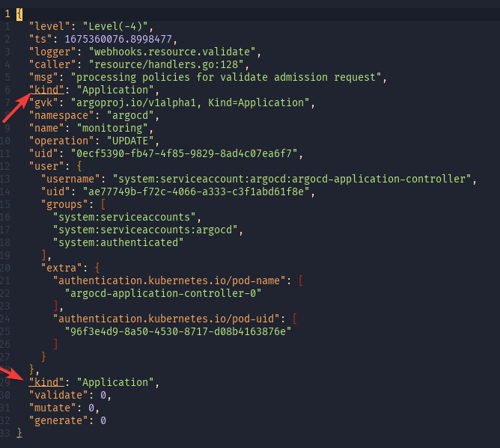Click the "authentication.kubernetes.io/pod-uid" key
Screen dimensions: 500x448
(x=166, y=319)
